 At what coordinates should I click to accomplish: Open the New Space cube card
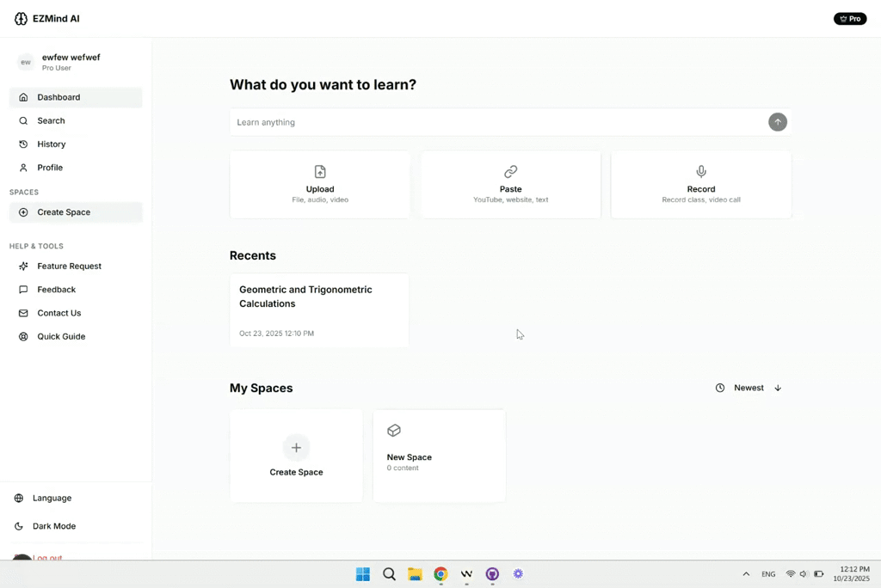tap(439, 456)
